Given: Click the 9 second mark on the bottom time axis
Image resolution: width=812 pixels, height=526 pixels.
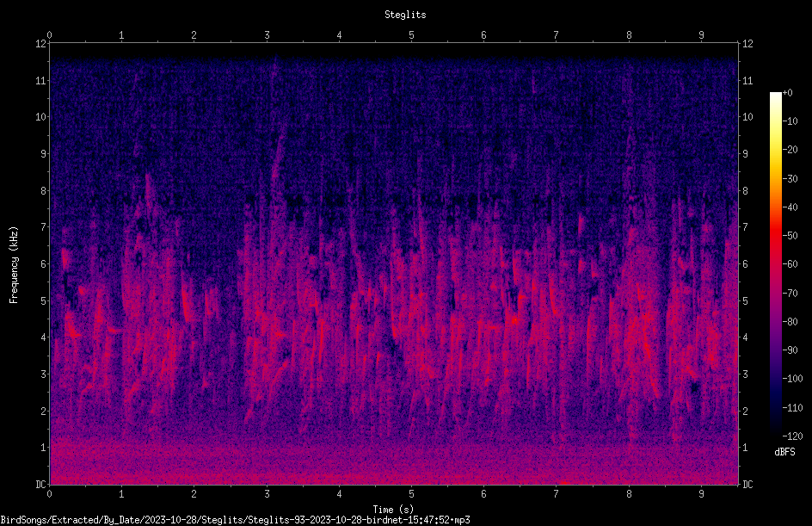Looking at the screenshot, I should 701,494.
